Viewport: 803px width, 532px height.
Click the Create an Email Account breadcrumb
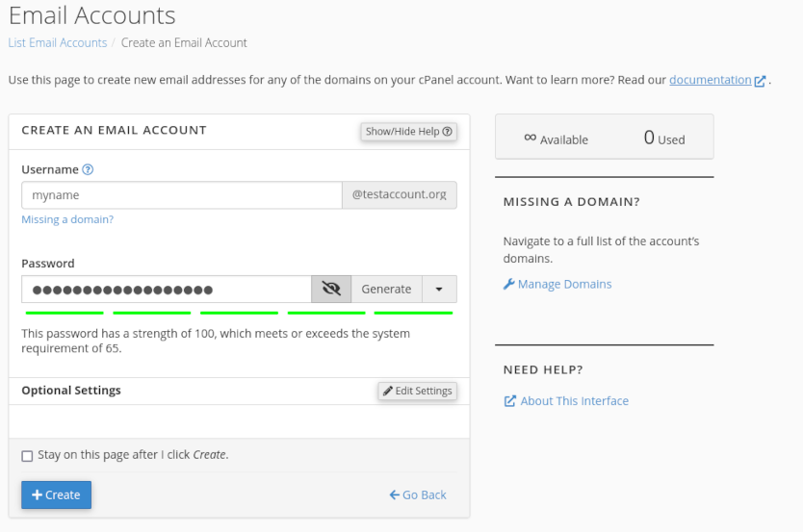pyautogui.click(x=184, y=42)
